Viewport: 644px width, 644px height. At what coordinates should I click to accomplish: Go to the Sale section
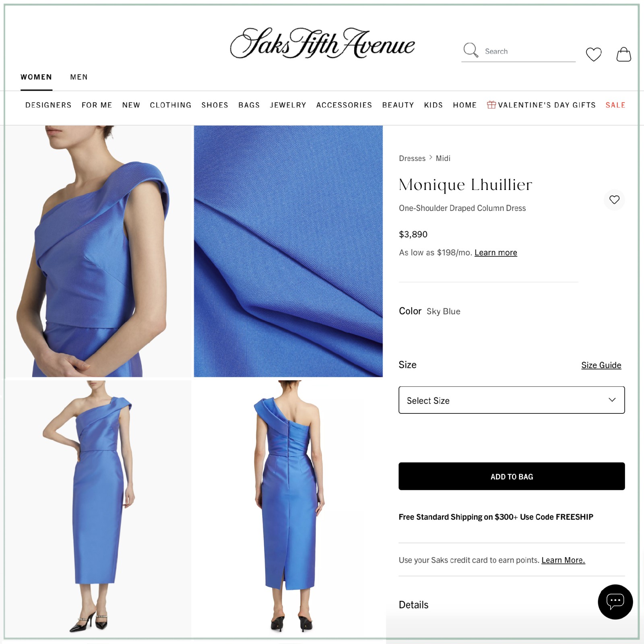tap(615, 105)
